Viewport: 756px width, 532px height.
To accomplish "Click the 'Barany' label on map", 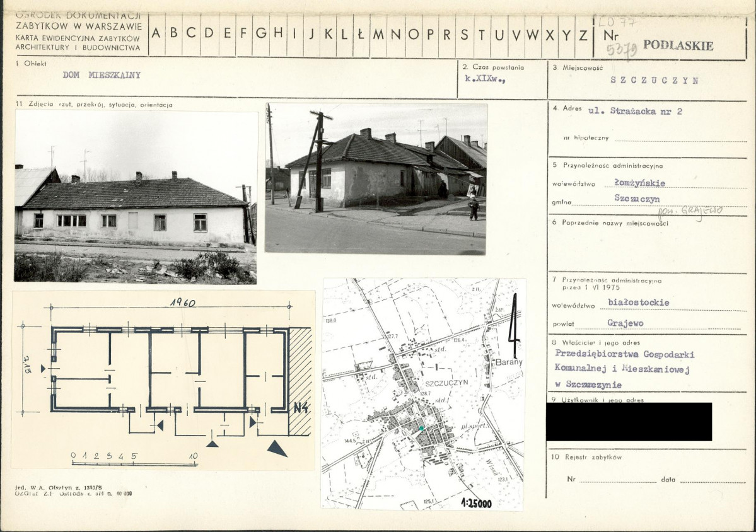I will 509,362.
